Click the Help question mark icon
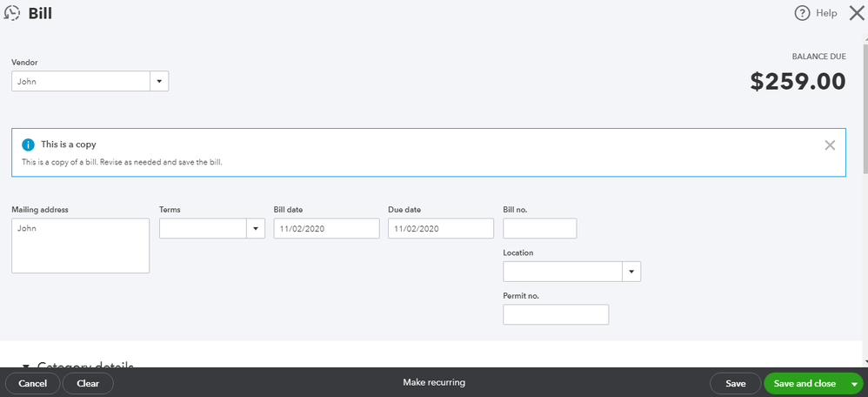This screenshot has height=397, width=868. [x=802, y=13]
